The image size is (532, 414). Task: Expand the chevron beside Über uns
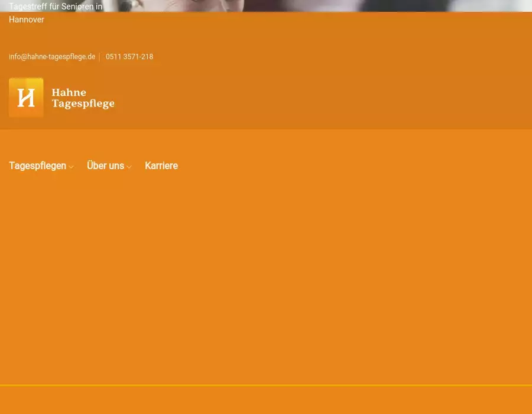coord(129,167)
